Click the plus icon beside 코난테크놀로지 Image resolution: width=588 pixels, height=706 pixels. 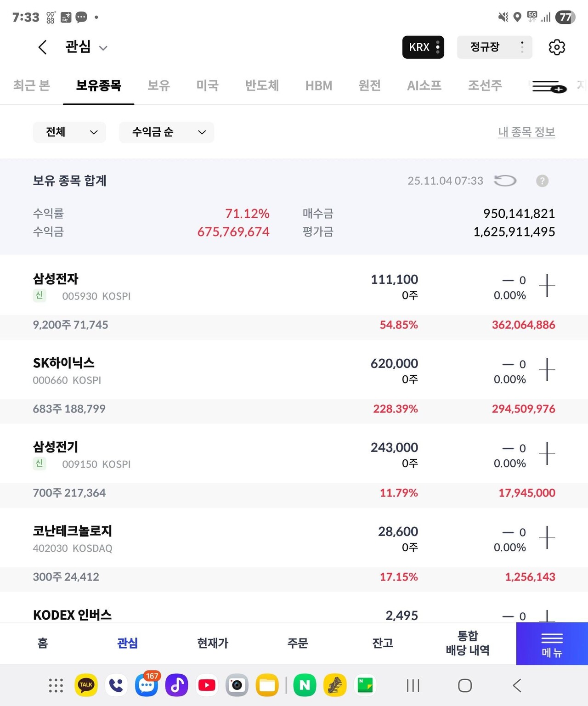547,537
